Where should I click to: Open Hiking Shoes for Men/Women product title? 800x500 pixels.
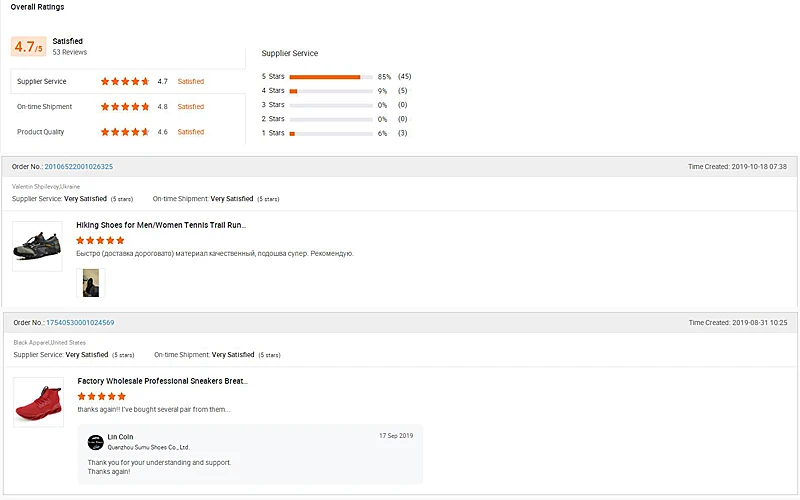click(x=160, y=225)
